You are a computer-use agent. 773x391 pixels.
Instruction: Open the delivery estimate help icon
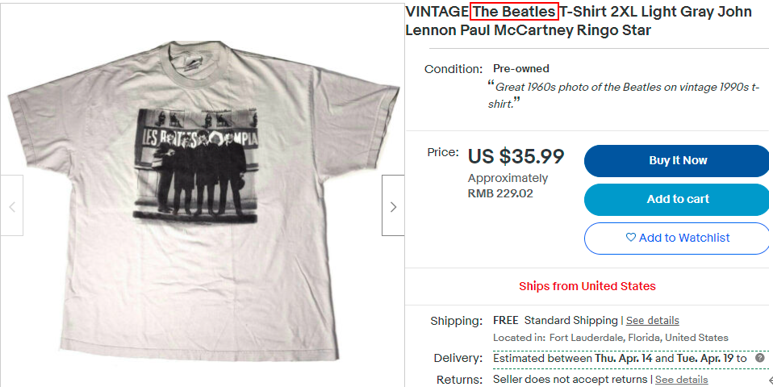(760, 358)
